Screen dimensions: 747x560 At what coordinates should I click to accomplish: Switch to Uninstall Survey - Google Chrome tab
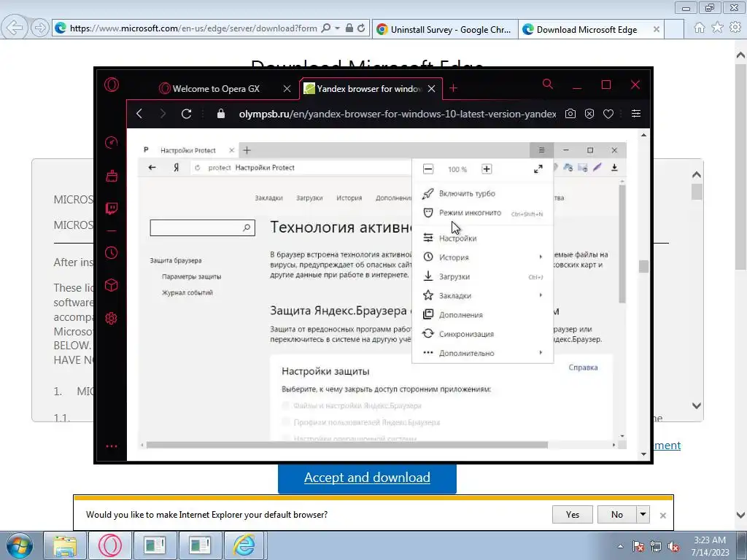444,29
